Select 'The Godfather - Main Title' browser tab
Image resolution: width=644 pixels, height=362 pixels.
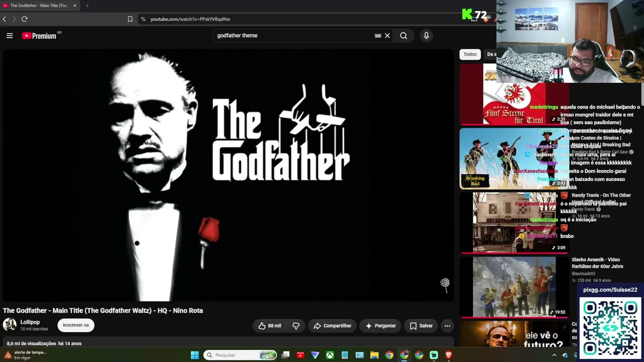coord(40,6)
